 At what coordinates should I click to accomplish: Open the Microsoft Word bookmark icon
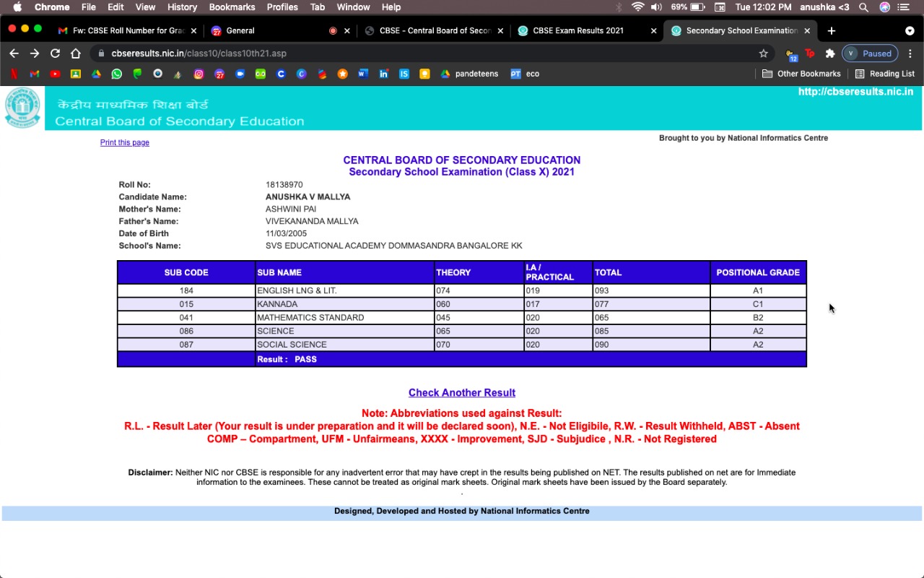click(363, 74)
